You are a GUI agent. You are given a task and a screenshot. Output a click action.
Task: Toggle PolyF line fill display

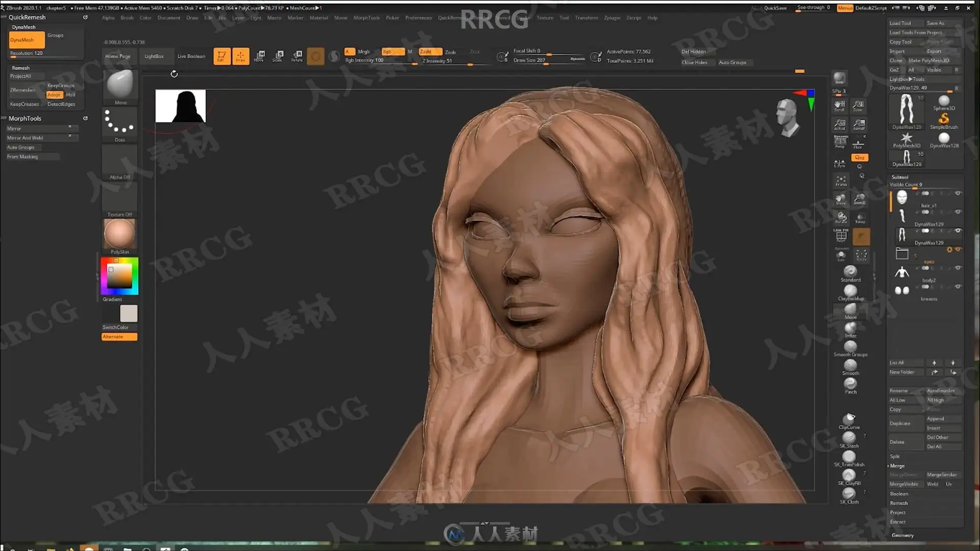click(x=841, y=236)
